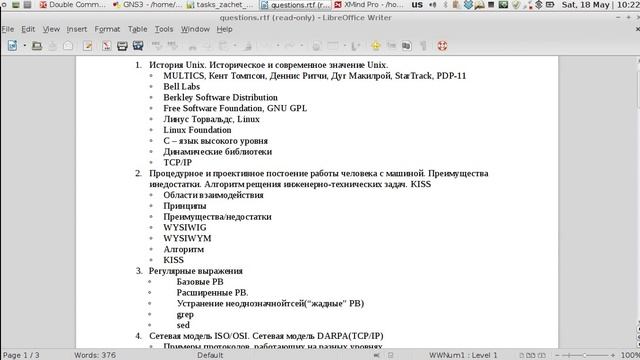The width and height of the screenshot is (640, 360).
Task: Switch to Double Commander taskbar window
Action: tap(72, 5)
